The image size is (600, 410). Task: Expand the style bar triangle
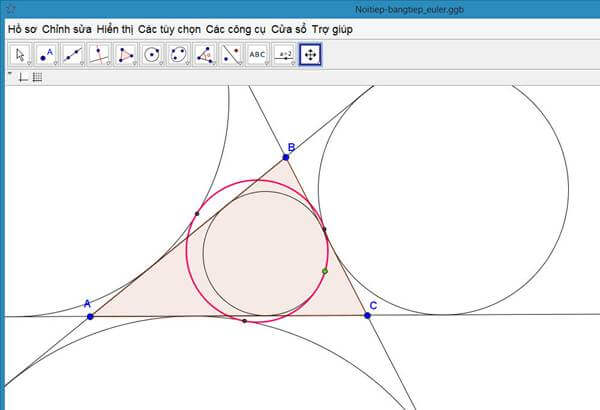point(10,73)
